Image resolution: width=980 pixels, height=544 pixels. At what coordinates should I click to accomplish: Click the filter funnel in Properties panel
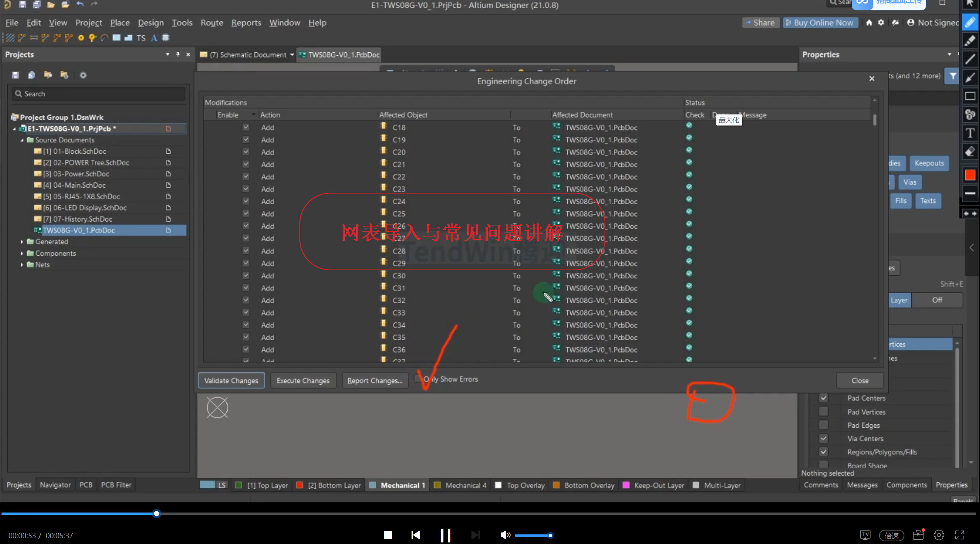[x=953, y=76]
